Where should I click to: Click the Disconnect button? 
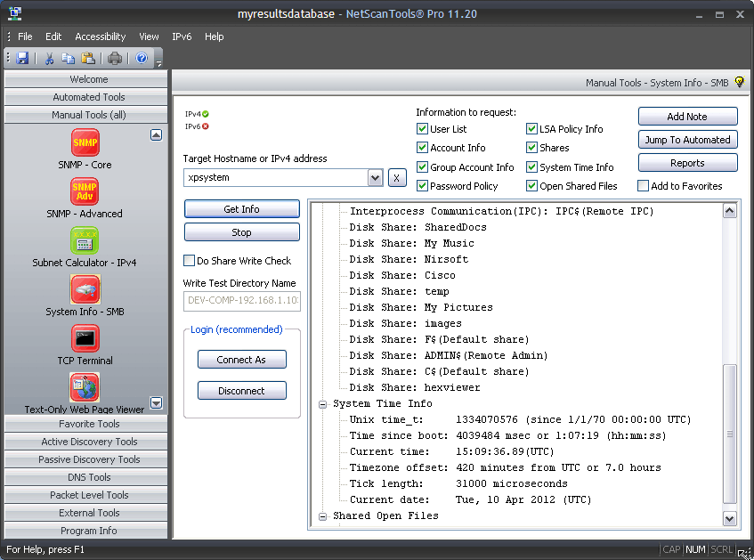point(242,391)
